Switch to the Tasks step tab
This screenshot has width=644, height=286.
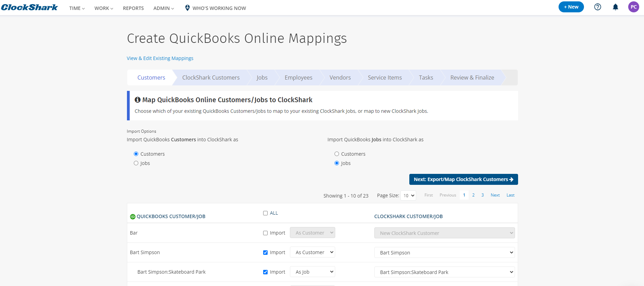pyautogui.click(x=426, y=78)
